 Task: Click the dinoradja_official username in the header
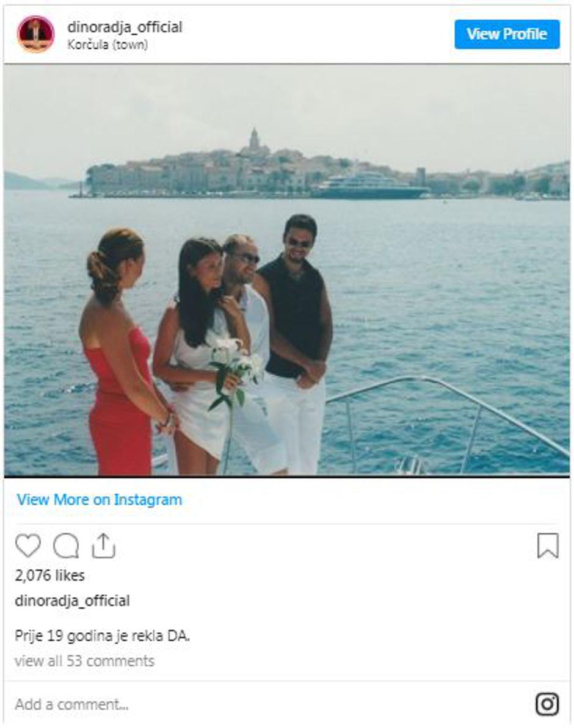click(x=125, y=27)
